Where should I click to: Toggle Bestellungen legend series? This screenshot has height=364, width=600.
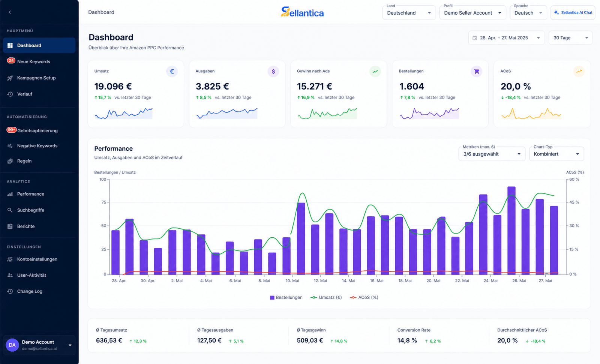pos(286,297)
